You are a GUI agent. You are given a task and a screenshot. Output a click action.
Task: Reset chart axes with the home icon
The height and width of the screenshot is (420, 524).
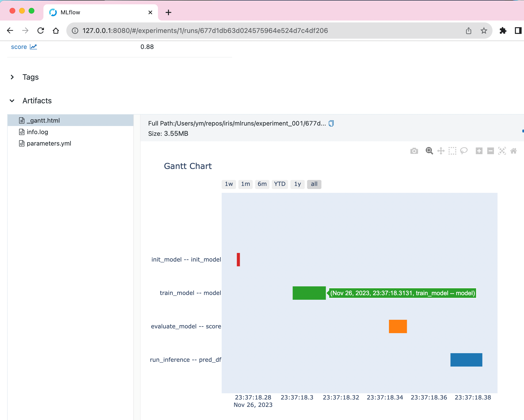514,151
